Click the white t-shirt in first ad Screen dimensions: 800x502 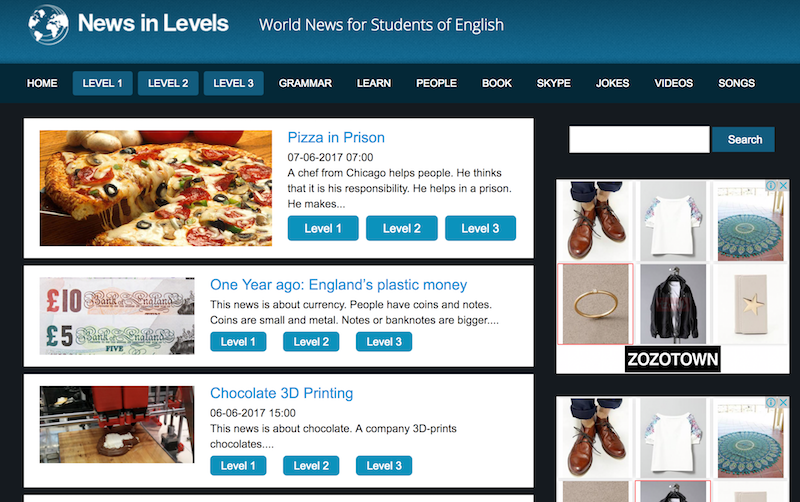coord(673,220)
